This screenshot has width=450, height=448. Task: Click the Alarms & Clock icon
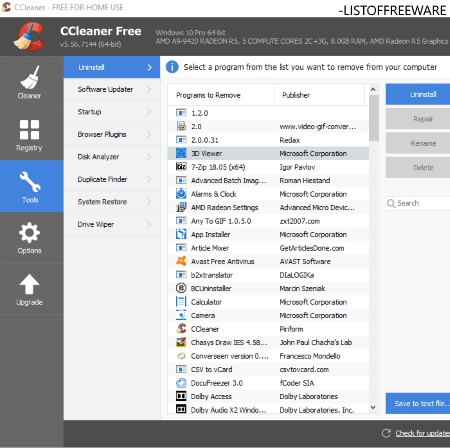(x=181, y=194)
